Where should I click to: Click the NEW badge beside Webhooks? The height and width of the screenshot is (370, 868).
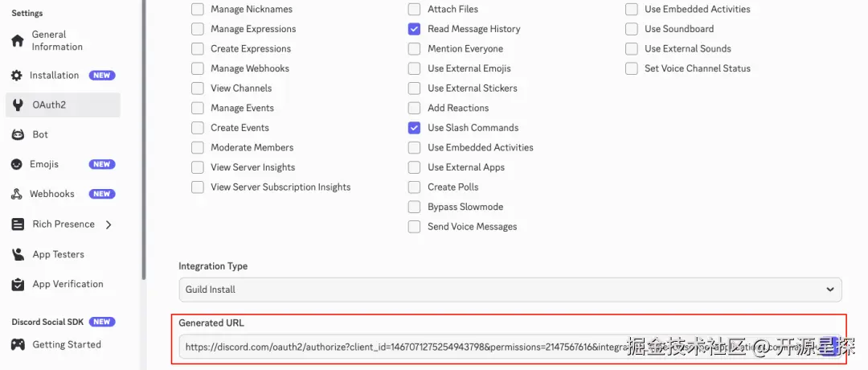tap(102, 194)
